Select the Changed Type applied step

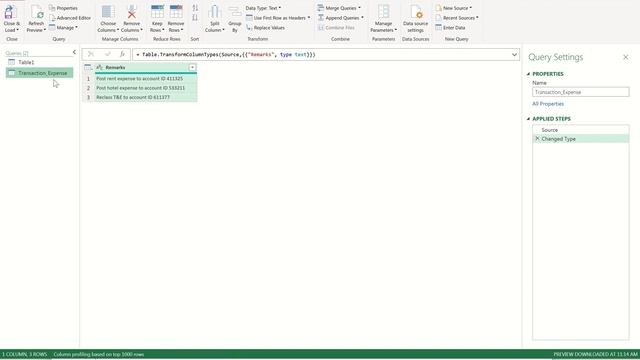coord(580,139)
